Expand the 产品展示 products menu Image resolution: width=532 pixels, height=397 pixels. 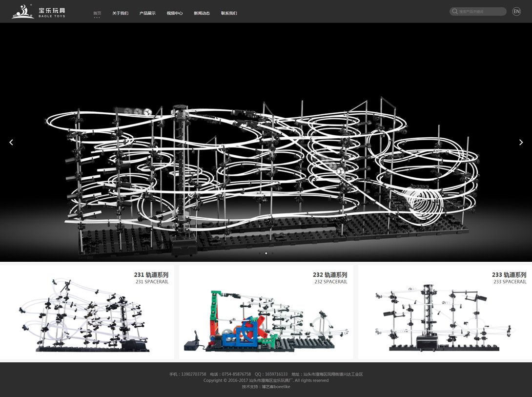[147, 13]
